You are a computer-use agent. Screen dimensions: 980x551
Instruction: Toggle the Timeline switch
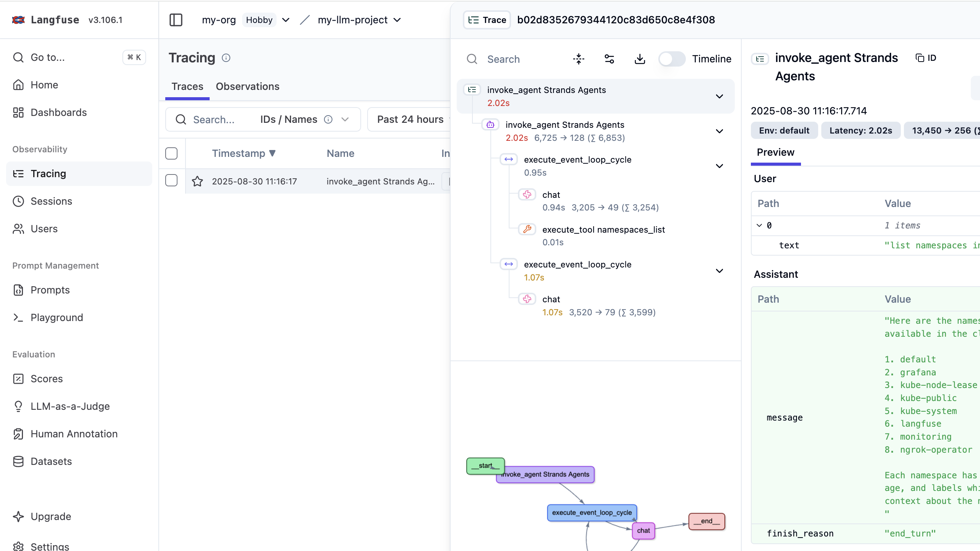click(672, 59)
